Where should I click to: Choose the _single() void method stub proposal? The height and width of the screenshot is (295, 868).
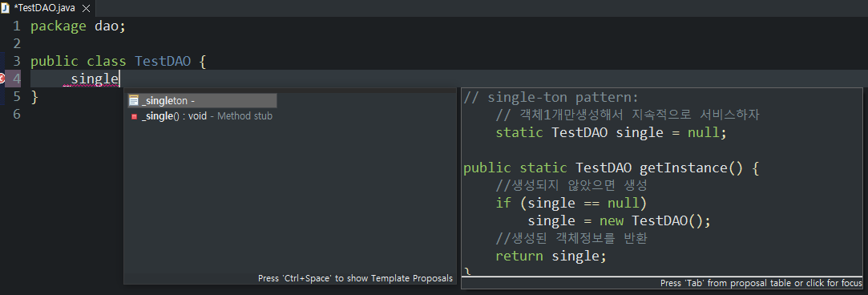pos(202,116)
